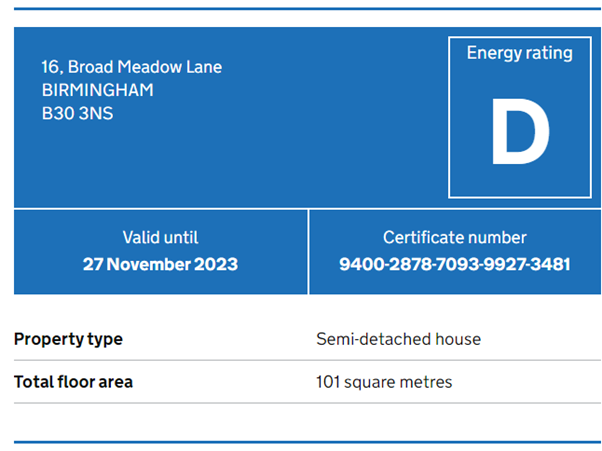The image size is (602, 451).
Task: Click the blue horizontal rule at page bottom
Action: [x=307, y=442]
